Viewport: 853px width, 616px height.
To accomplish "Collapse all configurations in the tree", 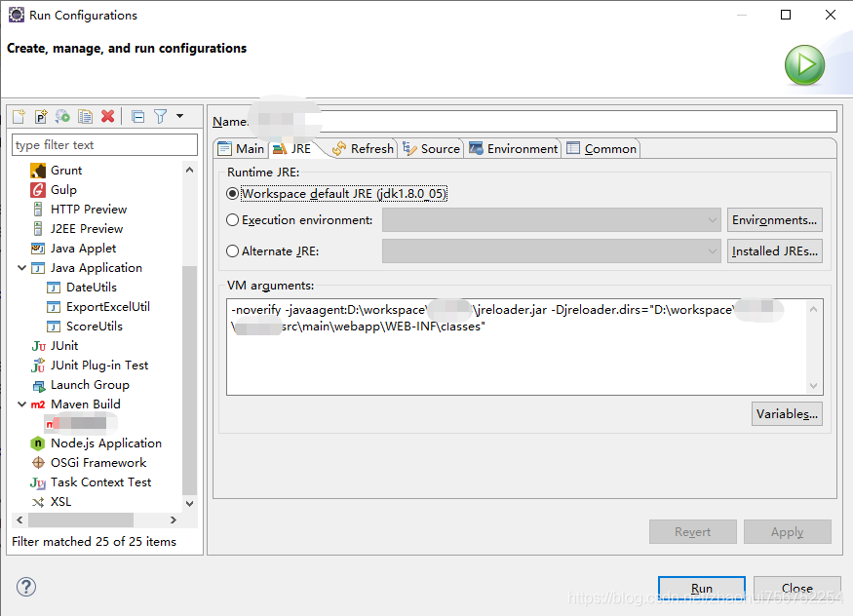I will tap(138, 116).
